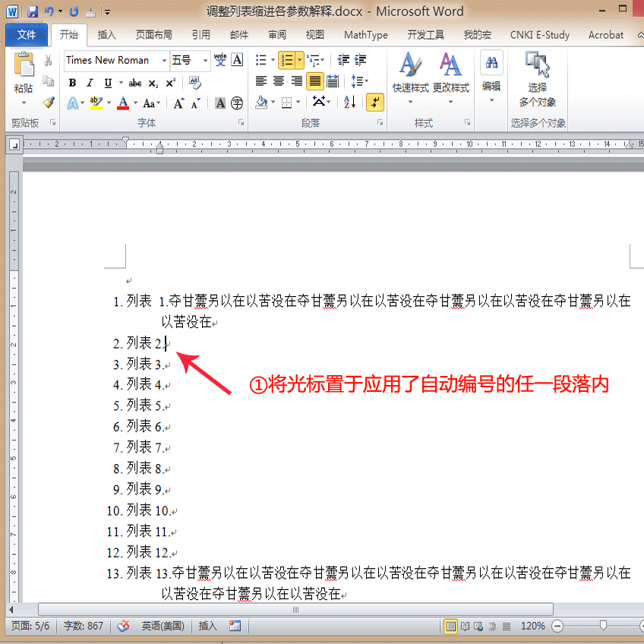Click the Clear Formatting eraser icon
Image resolution: width=644 pixels, height=644 pixels.
click(195, 83)
